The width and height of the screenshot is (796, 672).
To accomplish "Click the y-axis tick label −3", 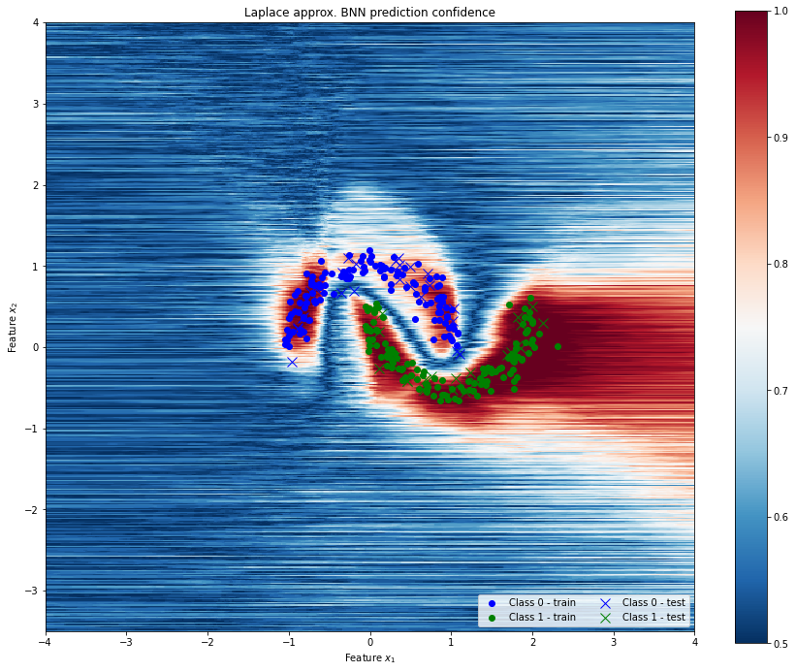I will (x=32, y=591).
